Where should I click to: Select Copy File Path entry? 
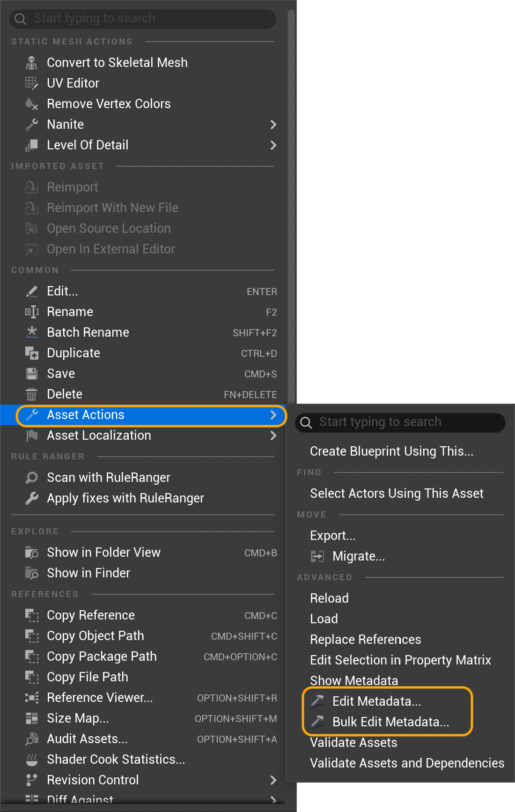(x=88, y=677)
